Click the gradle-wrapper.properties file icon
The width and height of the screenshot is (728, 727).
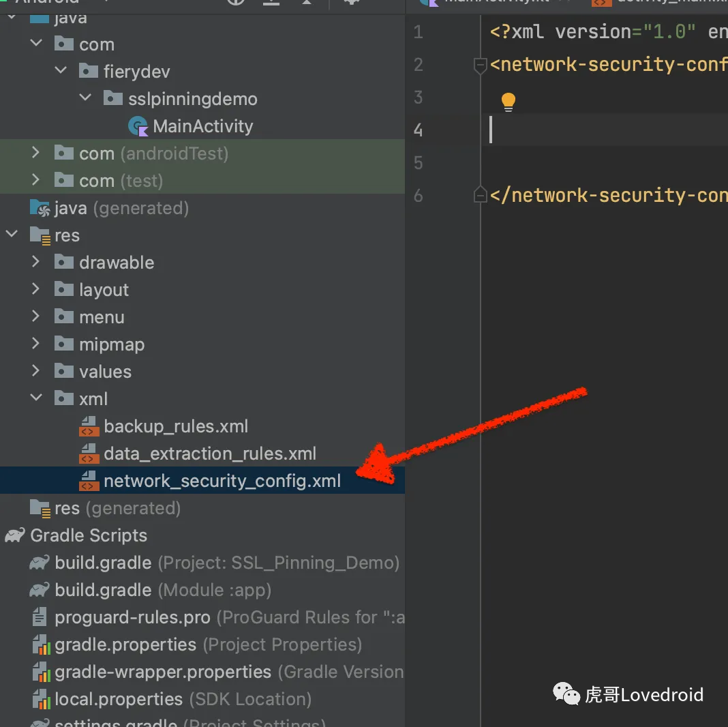[42, 672]
